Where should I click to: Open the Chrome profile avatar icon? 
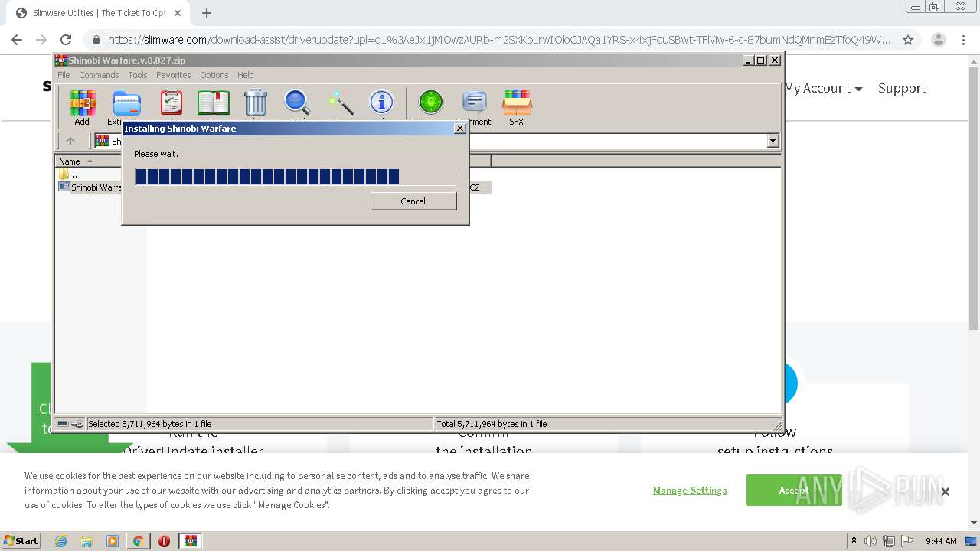pos(938,40)
